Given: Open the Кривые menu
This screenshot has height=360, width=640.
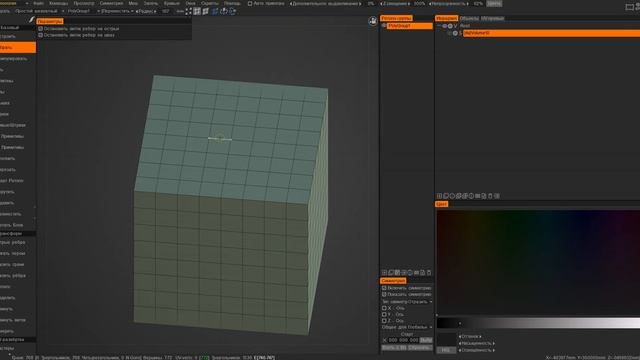Looking at the screenshot, I should tap(171, 3).
